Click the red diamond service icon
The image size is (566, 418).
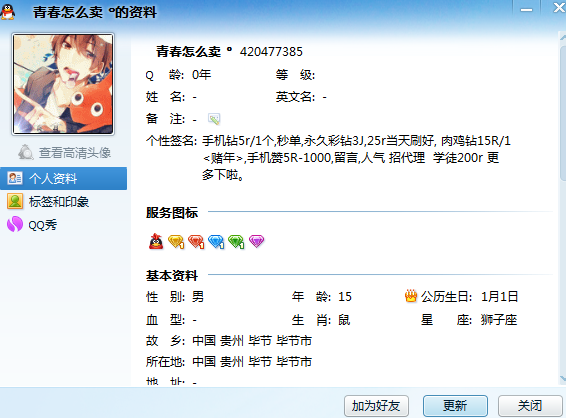click(196, 241)
